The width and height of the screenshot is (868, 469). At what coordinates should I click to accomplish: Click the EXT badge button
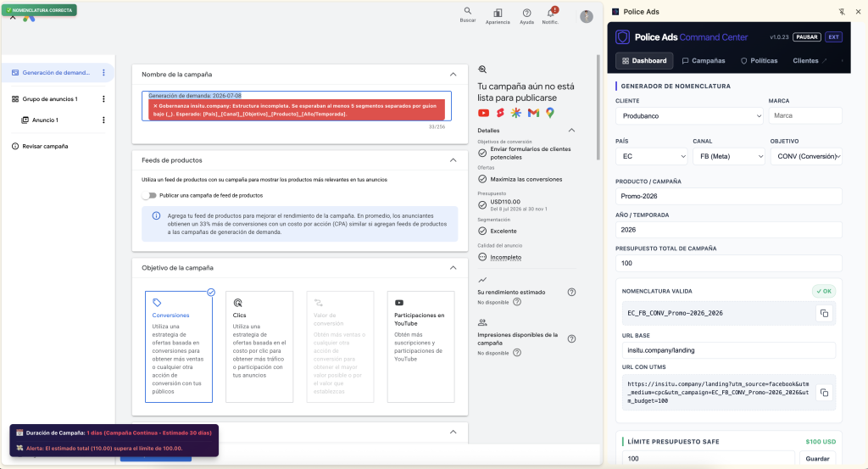pos(834,37)
